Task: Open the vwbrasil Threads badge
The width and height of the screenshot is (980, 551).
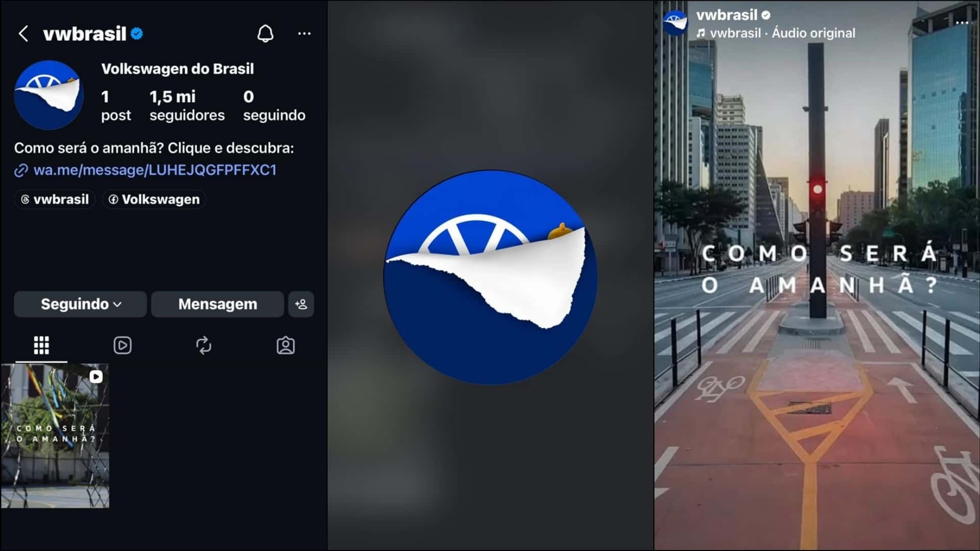Action: tap(55, 199)
